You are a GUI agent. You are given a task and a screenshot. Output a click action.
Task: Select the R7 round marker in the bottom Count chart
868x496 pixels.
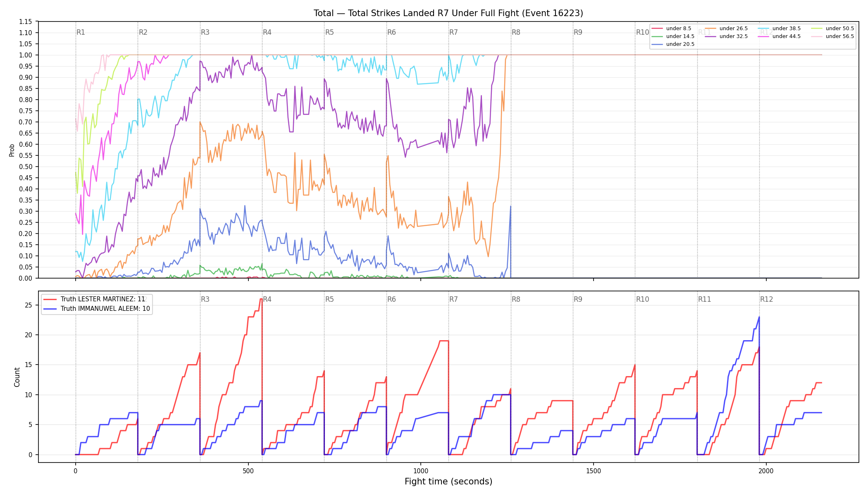click(453, 299)
